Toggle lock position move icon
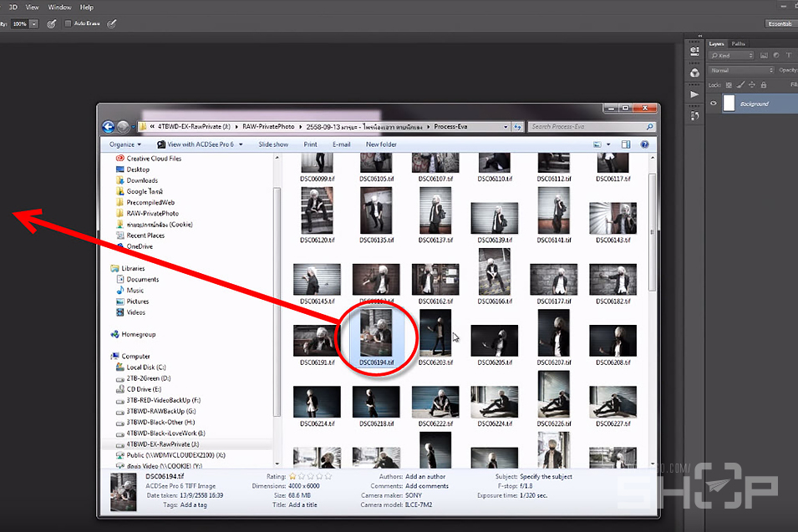This screenshot has width=798, height=532. coord(752,85)
